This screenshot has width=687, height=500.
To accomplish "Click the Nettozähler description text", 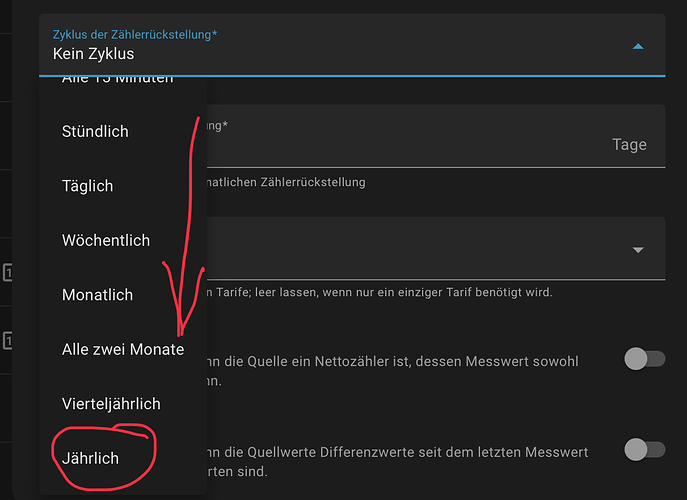I will click(x=400, y=370).
